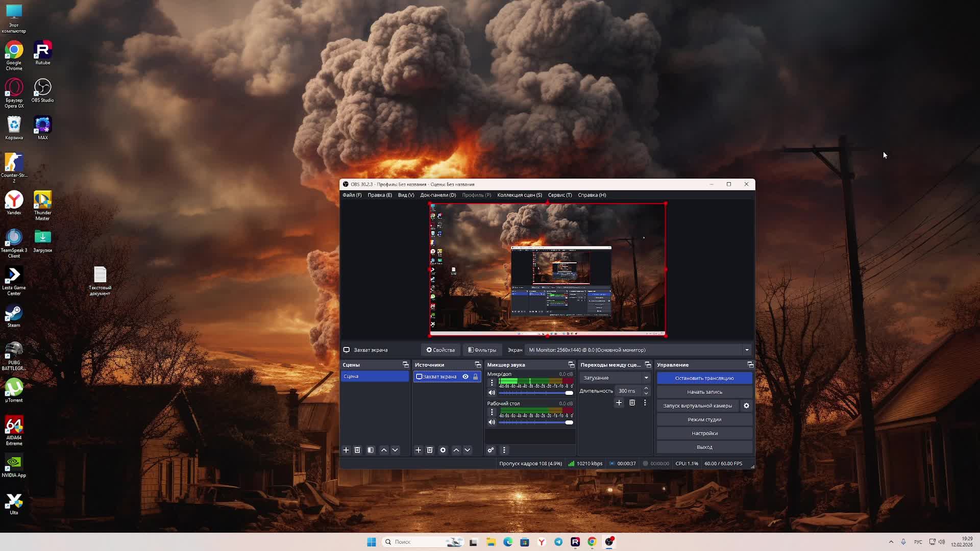Open advanced audio properties gears icon
Viewport: 980px width, 551px height.
click(491, 450)
